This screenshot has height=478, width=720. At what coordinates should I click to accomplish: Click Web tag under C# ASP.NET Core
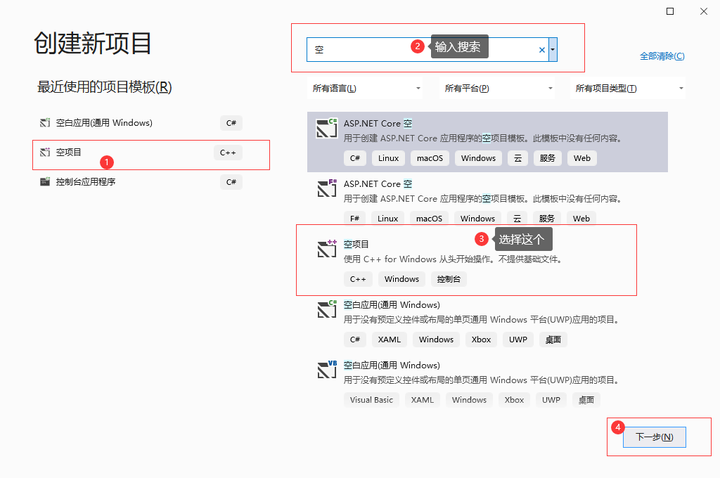tap(582, 158)
